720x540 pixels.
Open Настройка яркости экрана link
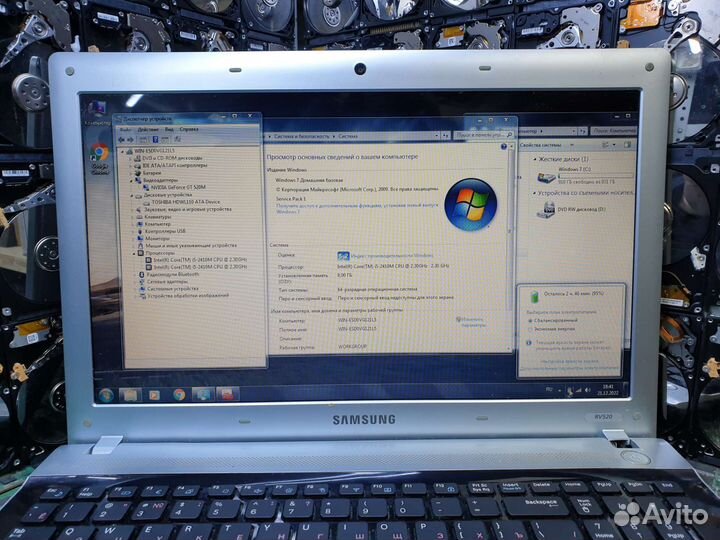click(569, 361)
